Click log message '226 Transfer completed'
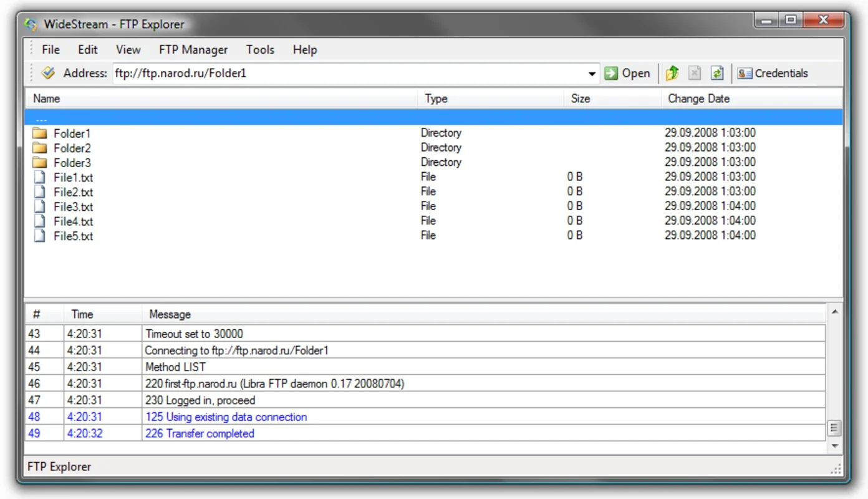Screen dimensions: 868x499 click(x=200, y=434)
